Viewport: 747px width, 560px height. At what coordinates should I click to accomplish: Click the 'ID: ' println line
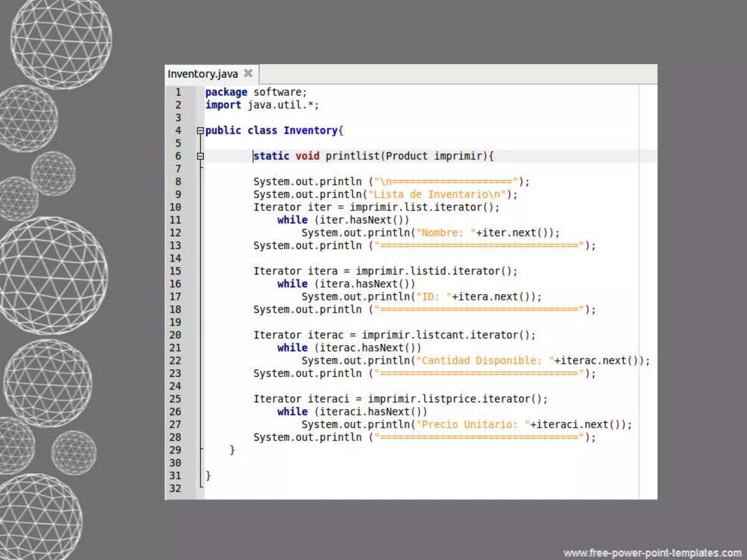pos(422,296)
